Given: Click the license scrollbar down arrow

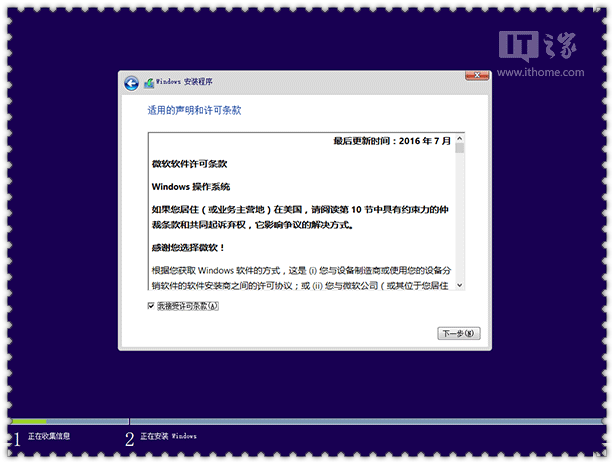Looking at the screenshot, I should point(460,285).
